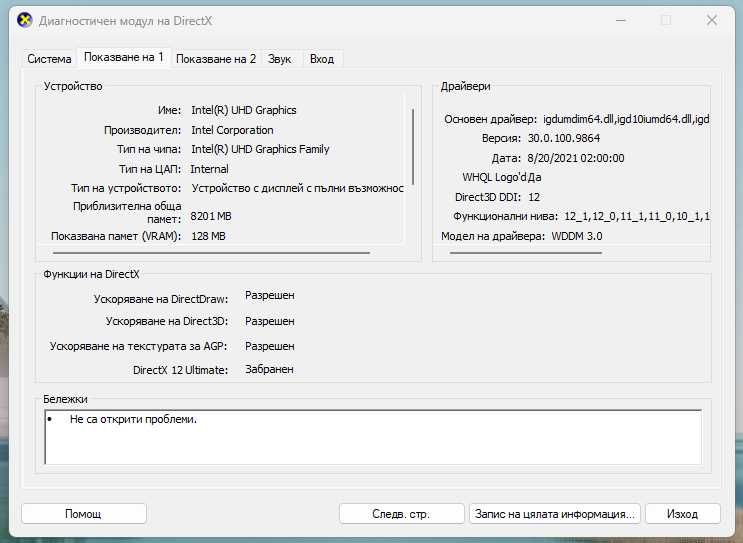The width and height of the screenshot is (743, 543).
Task: Click the Не са открити проблеми note
Action: pyautogui.click(x=133, y=419)
